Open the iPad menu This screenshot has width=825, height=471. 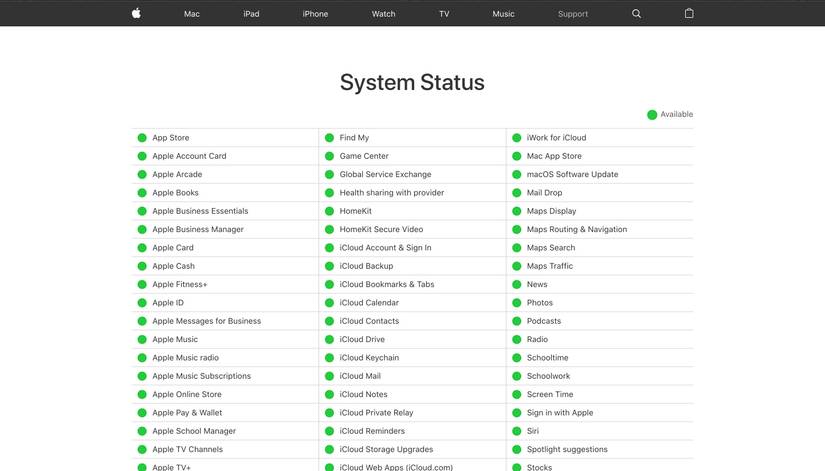(251, 14)
